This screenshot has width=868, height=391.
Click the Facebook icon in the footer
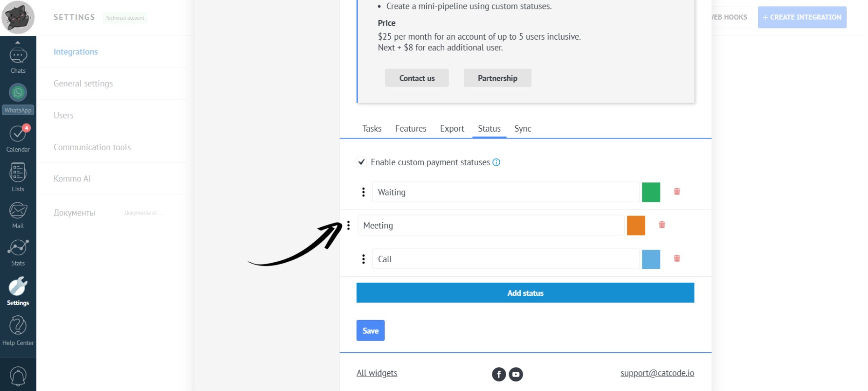(499, 374)
